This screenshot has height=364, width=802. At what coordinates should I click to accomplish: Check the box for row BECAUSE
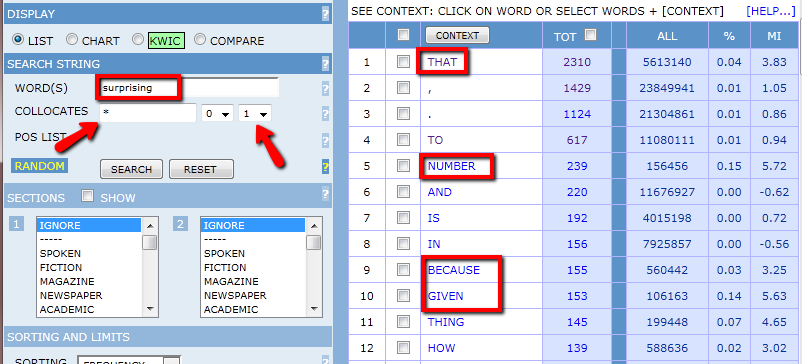404,269
